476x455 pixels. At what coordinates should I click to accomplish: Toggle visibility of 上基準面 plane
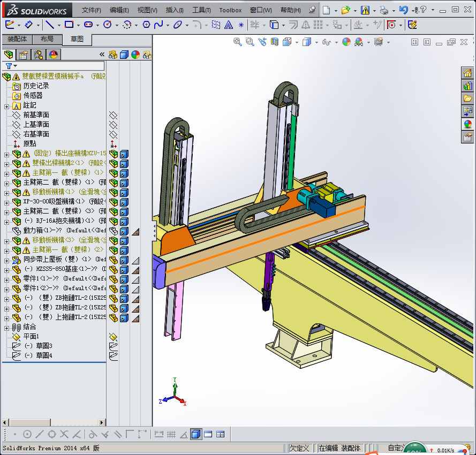[113, 125]
